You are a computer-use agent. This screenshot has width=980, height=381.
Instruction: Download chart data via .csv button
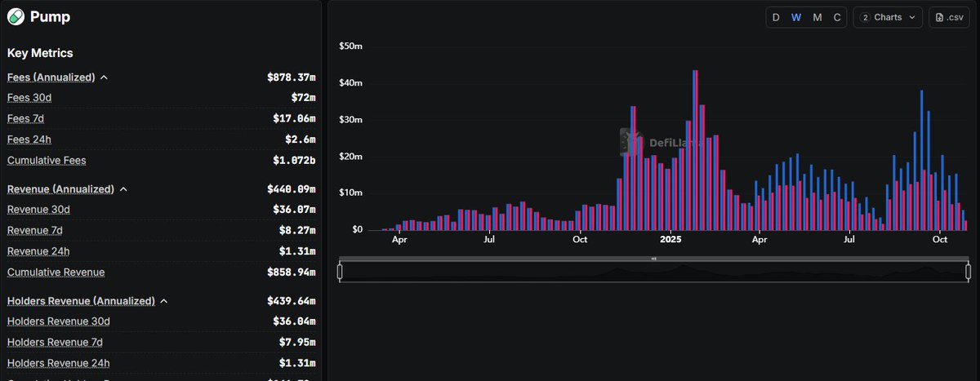(949, 17)
